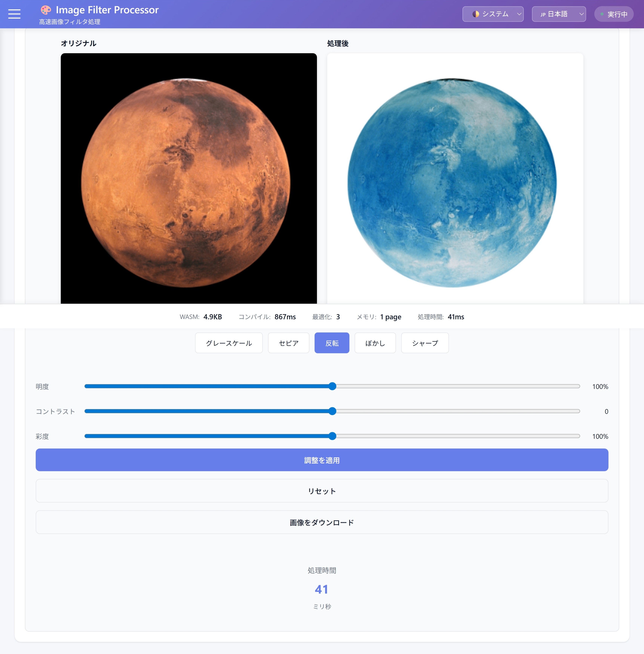Open the 日本語 language dropdown
Viewport: 644px width, 654px height.
559,14
